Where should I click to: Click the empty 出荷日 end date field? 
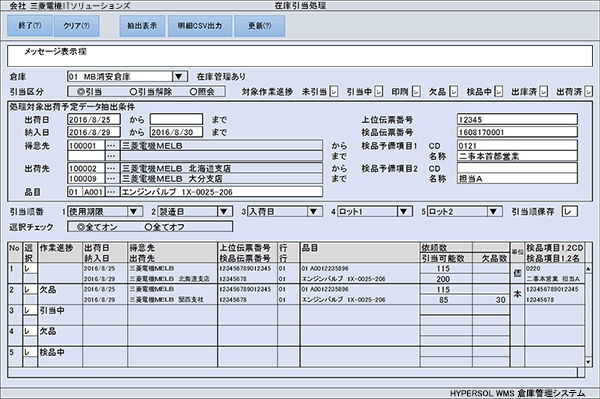coord(176,120)
